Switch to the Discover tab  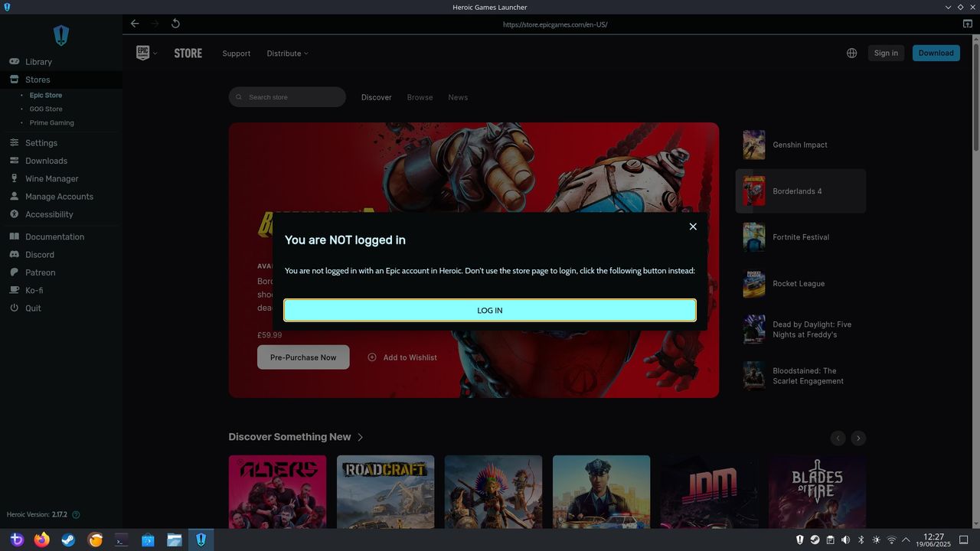(x=377, y=97)
